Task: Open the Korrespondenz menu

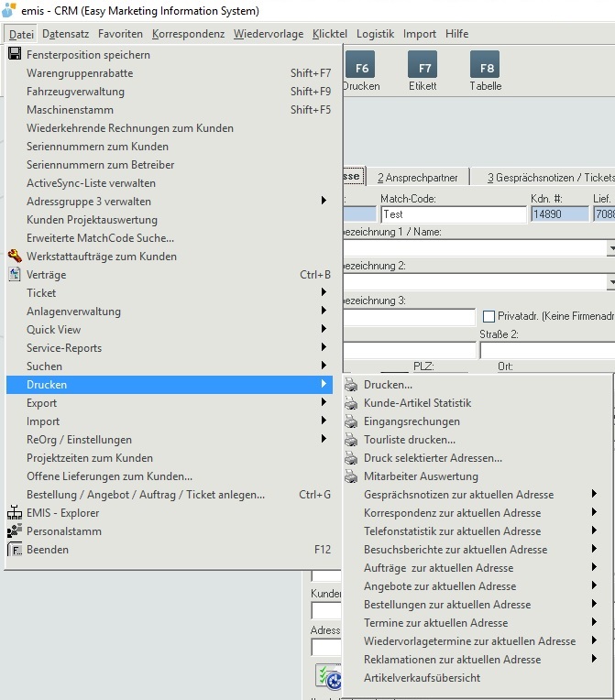Action: tap(188, 34)
